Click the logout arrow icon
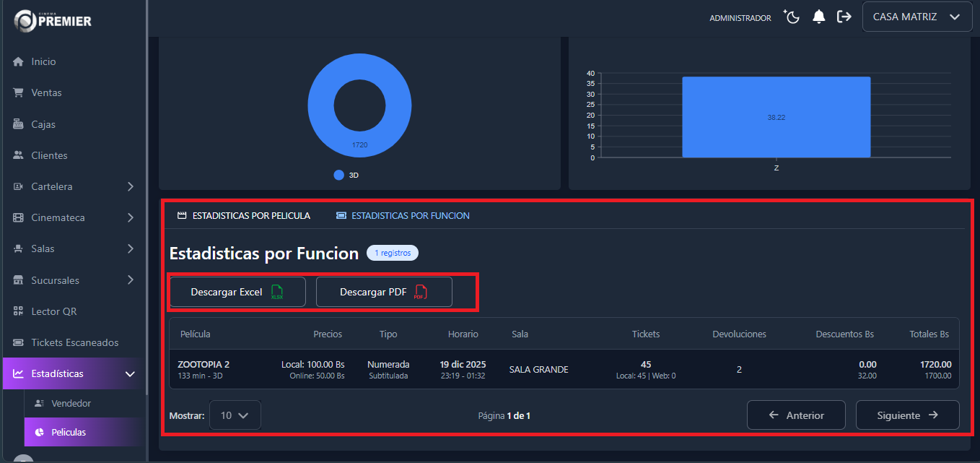This screenshot has width=980, height=463. (x=844, y=17)
